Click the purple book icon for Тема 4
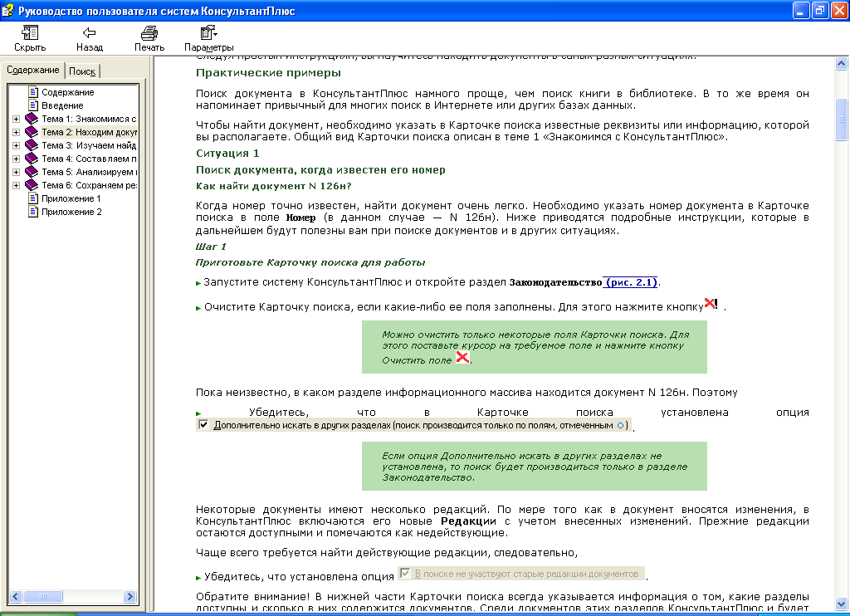The image size is (850, 616). (32, 159)
